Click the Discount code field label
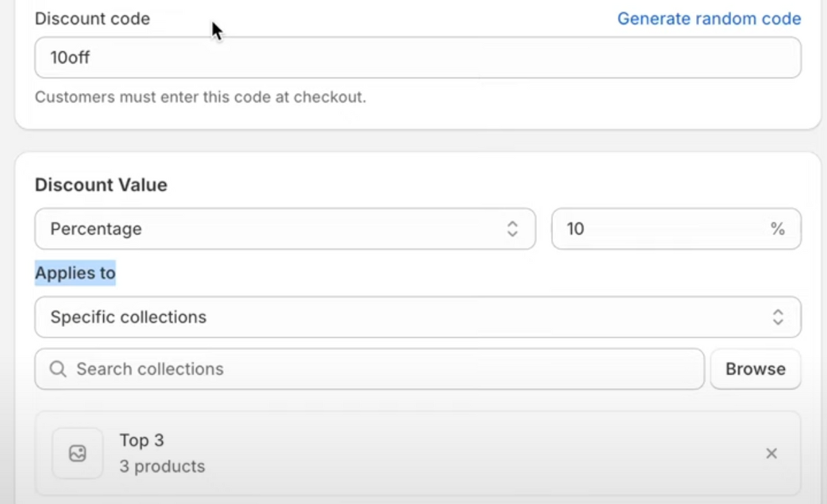Viewport: 827px width, 504px height. tap(92, 19)
